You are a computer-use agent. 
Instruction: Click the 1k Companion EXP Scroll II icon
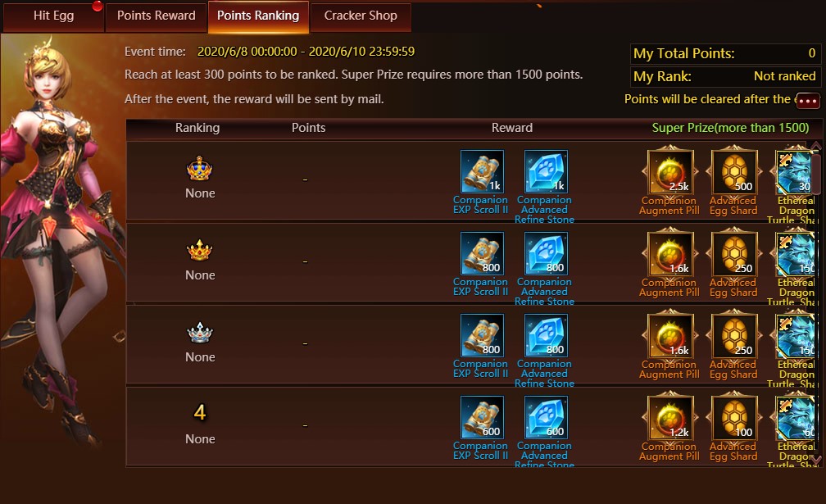pos(482,171)
